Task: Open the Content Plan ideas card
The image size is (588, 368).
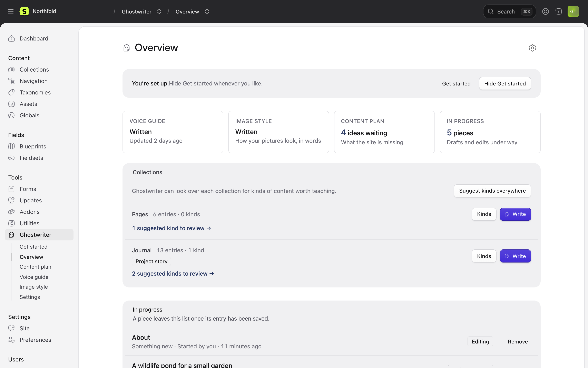Action: pos(384,132)
